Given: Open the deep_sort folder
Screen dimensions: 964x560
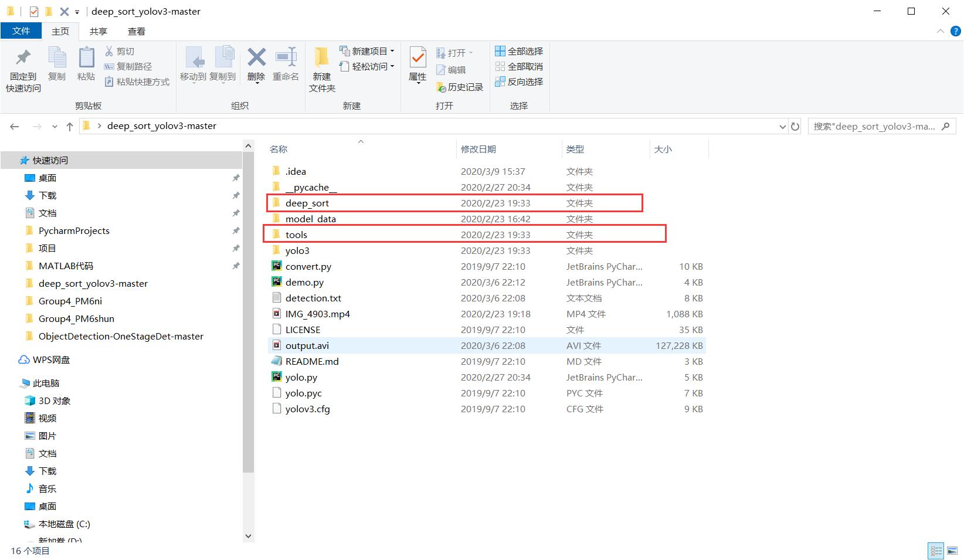Looking at the screenshot, I should click(307, 203).
